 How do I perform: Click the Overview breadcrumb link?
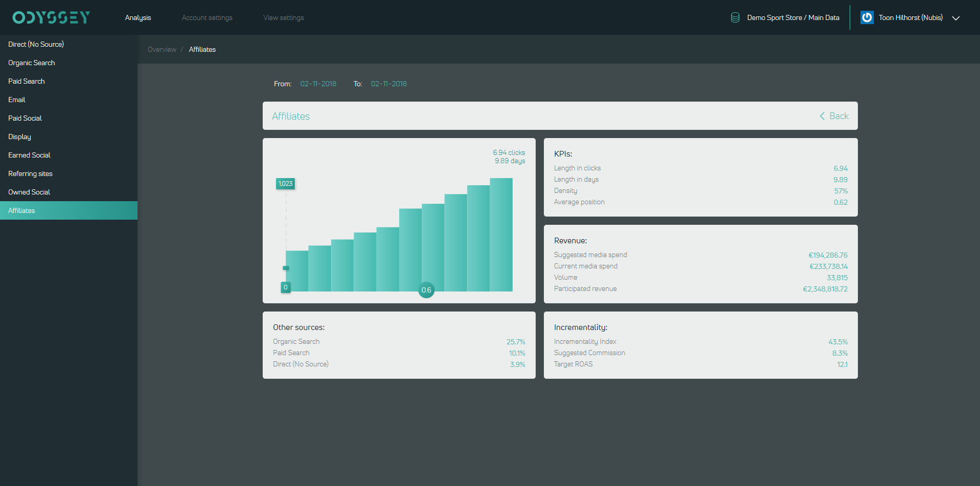(x=162, y=49)
